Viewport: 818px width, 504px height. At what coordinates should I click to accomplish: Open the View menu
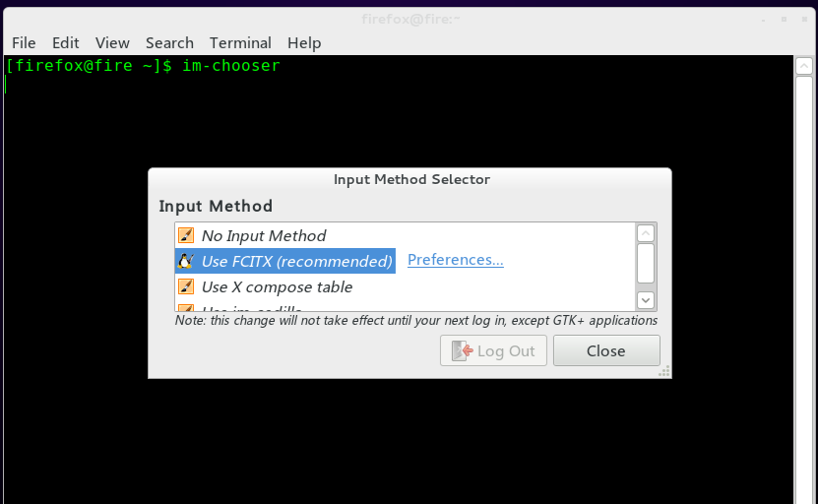[x=112, y=42]
